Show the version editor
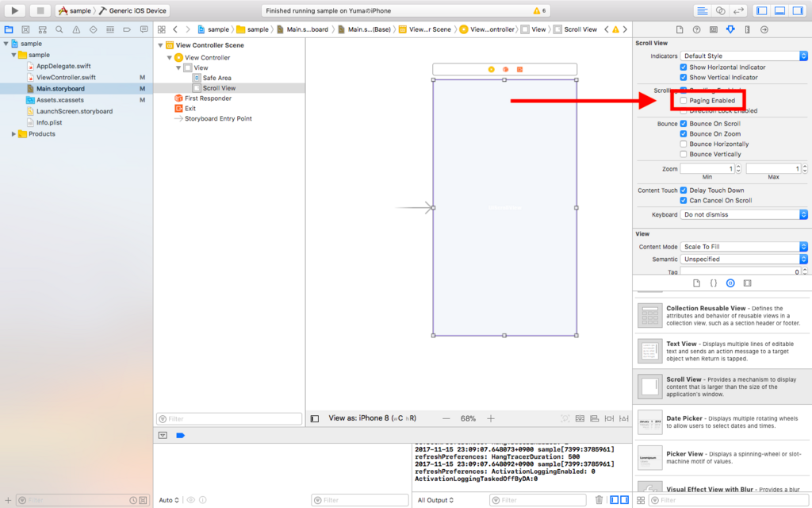This screenshot has height=508, width=812. pos(738,10)
